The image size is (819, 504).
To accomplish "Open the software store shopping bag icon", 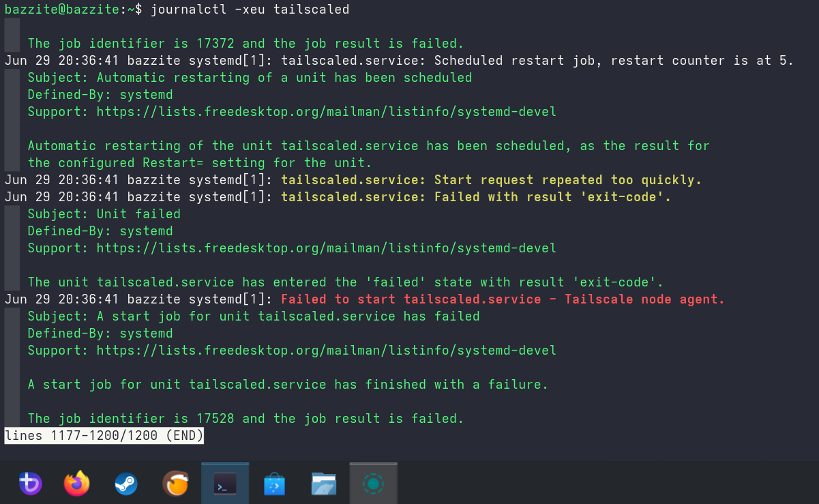I will point(274,484).
